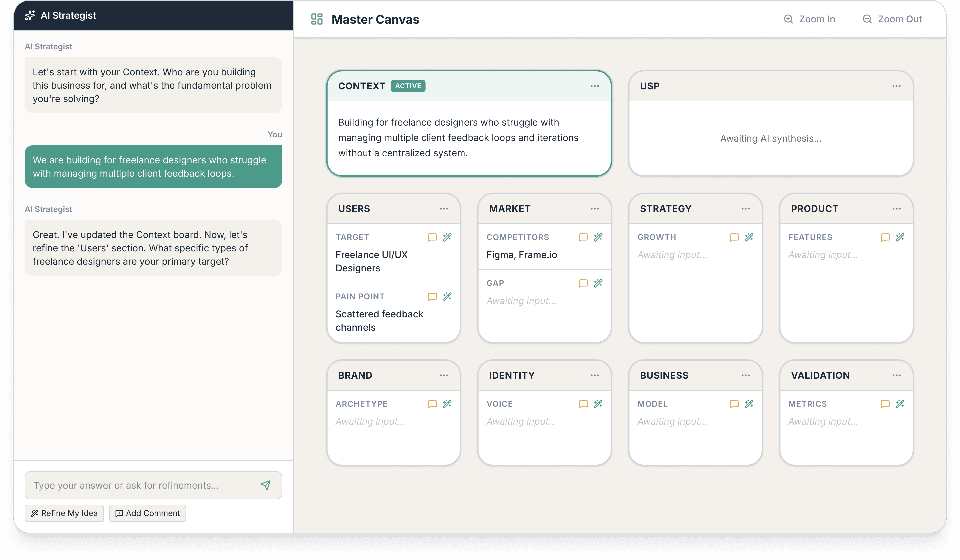
Task: Expand the USERS card more options
Action: pos(444,209)
